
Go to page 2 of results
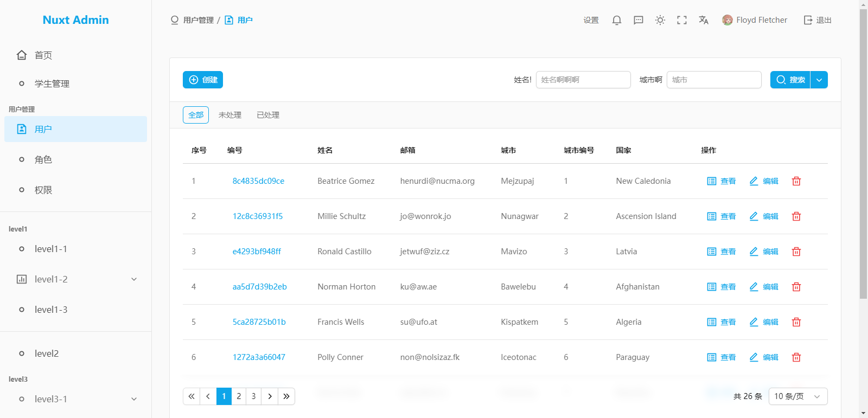click(239, 396)
